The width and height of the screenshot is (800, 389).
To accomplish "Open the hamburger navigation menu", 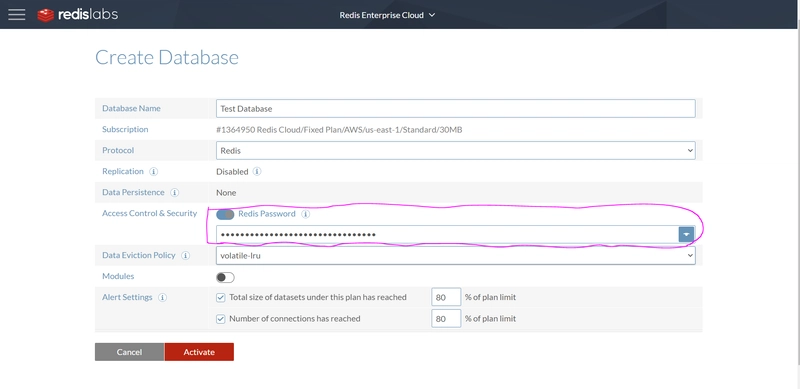I will [x=16, y=15].
